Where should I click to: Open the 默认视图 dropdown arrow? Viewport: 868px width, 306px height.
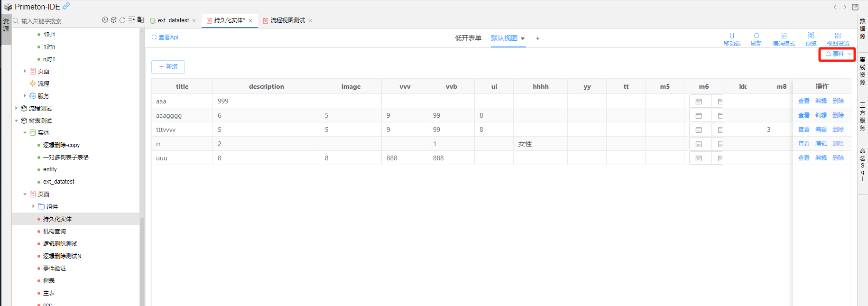point(523,38)
